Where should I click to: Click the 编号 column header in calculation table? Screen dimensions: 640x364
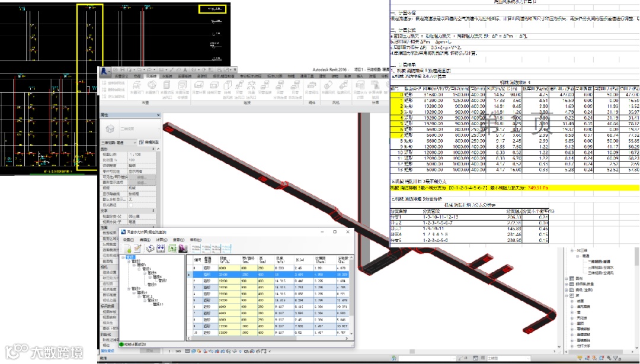coord(197,260)
